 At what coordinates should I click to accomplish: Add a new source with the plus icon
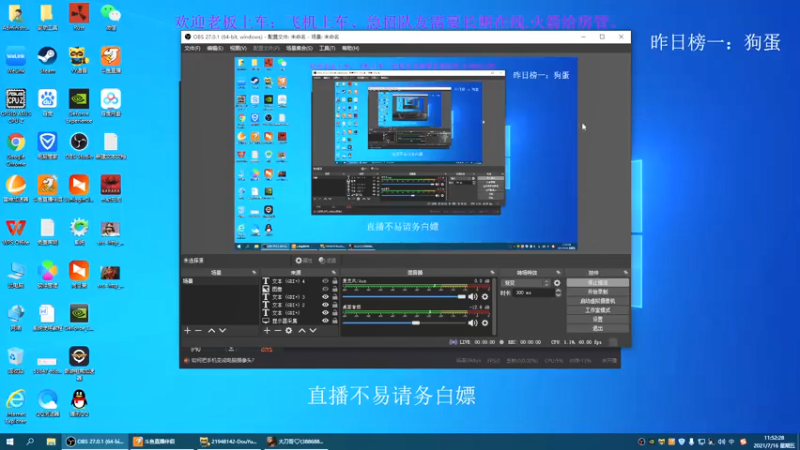click(x=267, y=331)
